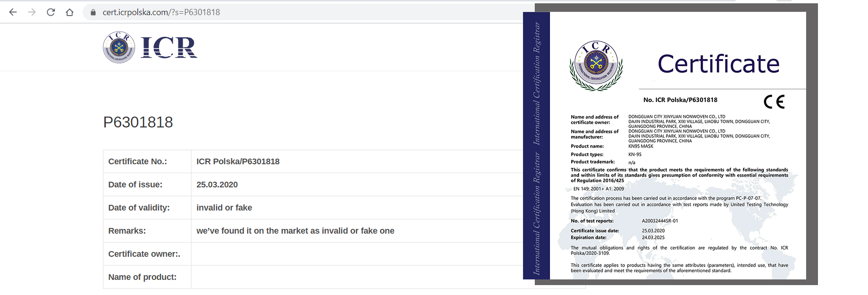Screen dimensions: 868x295
Task: Click test report number 'A20032444SR-01'
Action: [x=660, y=221]
